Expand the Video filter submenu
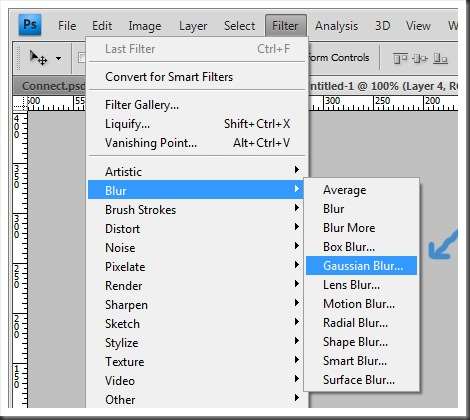The width and height of the screenshot is (470, 420). coord(197,381)
